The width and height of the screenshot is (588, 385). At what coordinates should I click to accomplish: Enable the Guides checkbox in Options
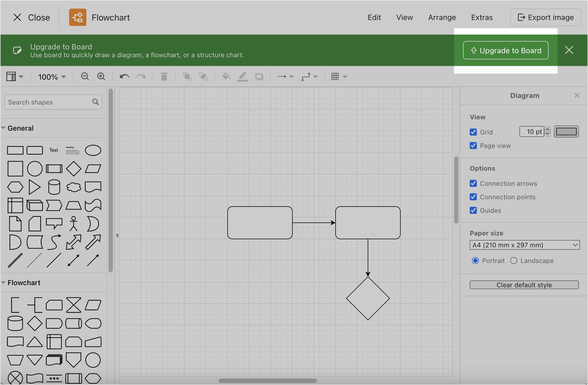pos(473,210)
